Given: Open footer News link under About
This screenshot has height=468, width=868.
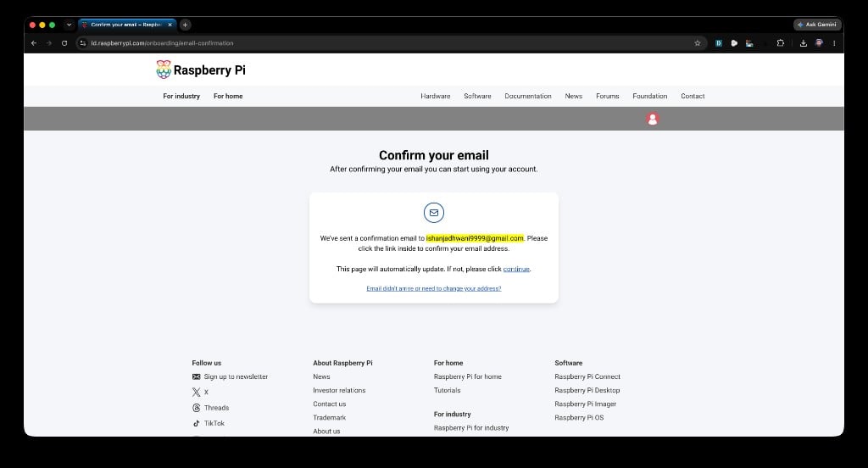Looking at the screenshot, I should click(x=321, y=376).
